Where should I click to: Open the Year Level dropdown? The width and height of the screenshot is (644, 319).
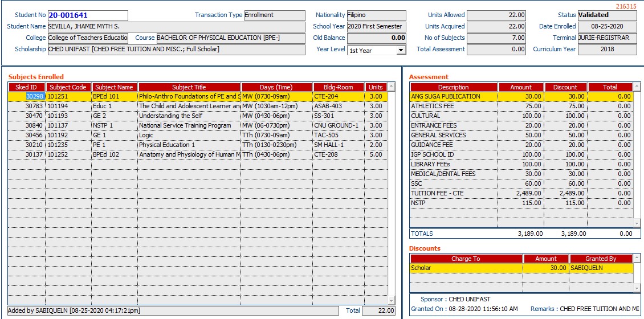(401, 50)
